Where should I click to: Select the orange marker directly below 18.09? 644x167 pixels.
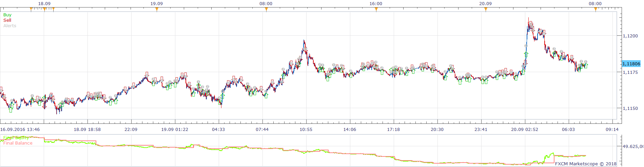[44, 9]
